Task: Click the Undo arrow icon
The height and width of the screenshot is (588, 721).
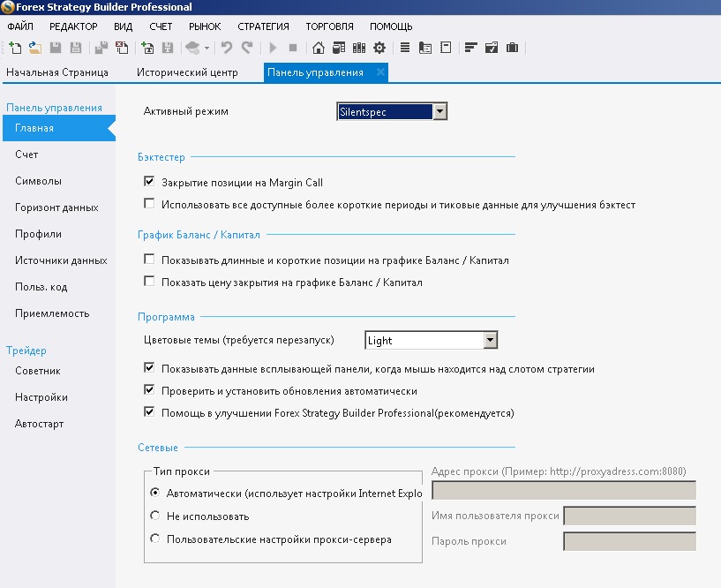Action: click(x=226, y=48)
